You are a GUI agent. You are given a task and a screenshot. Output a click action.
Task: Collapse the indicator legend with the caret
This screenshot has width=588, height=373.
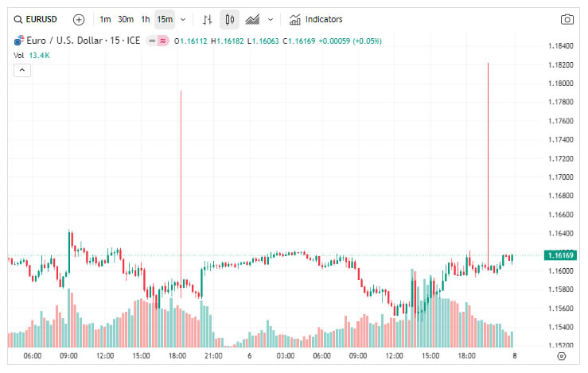[22, 70]
